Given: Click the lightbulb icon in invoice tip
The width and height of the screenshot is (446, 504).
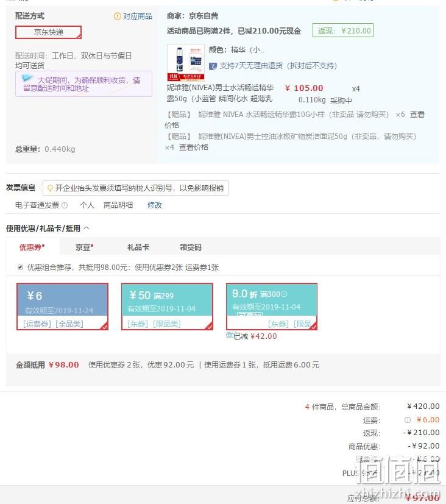Looking at the screenshot, I should click(x=50, y=188).
